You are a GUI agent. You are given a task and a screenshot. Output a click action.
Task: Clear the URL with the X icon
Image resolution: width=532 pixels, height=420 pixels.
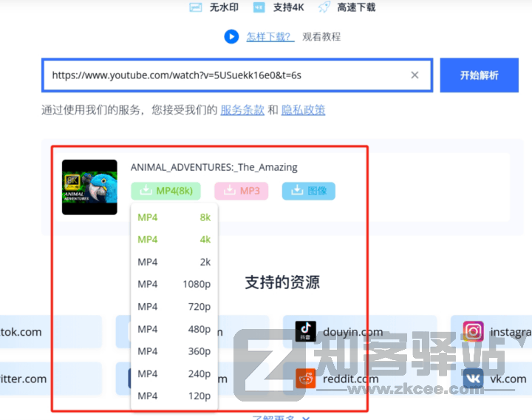(415, 75)
